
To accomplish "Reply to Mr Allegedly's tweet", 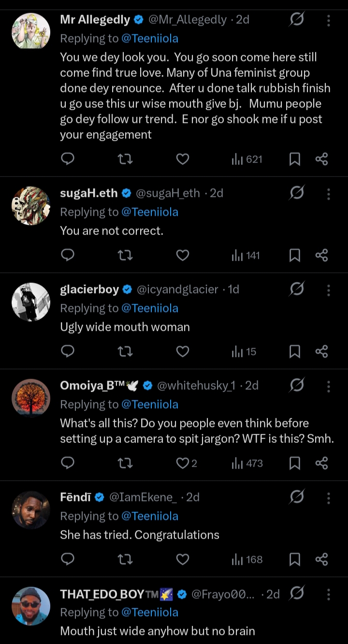I will click(68, 159).
